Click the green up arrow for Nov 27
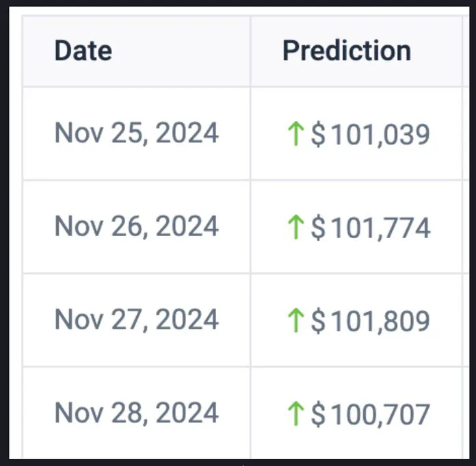This screenshot has width=476, height=466. 295,320
